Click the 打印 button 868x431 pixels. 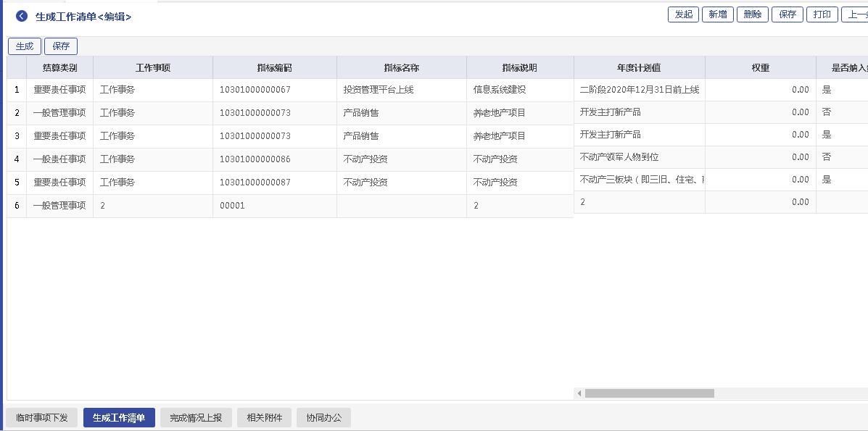pyautogui.click(x=822, y=14)
